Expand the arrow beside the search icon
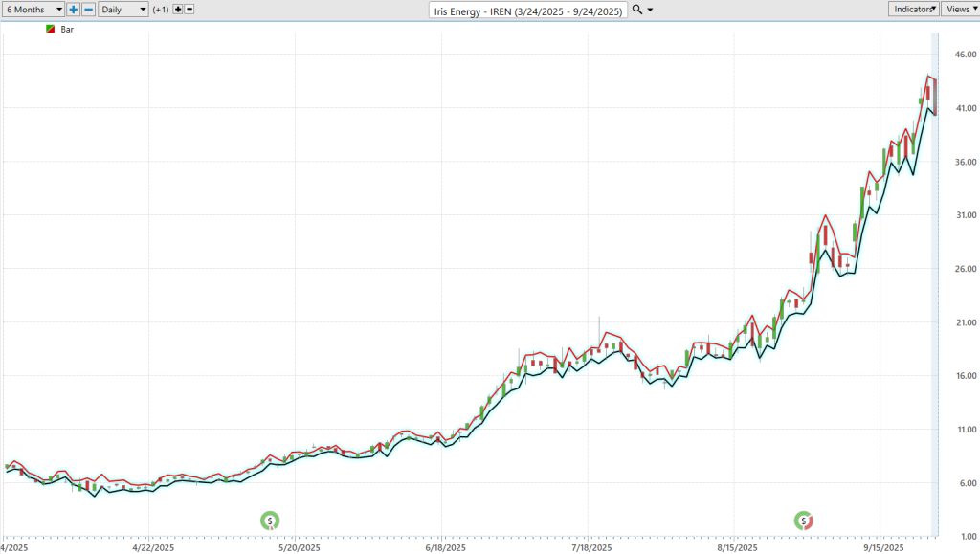 coord(651,9)
